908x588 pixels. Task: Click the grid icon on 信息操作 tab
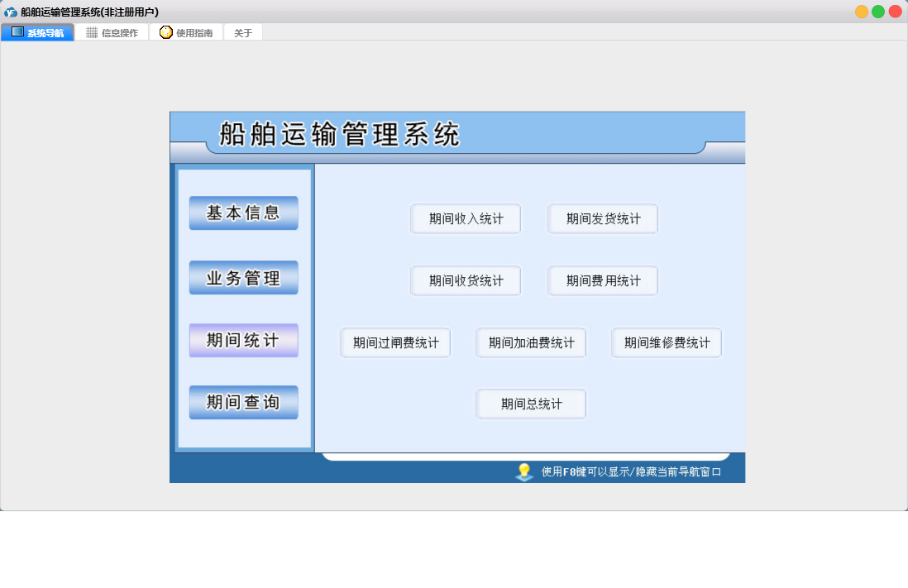92,32
